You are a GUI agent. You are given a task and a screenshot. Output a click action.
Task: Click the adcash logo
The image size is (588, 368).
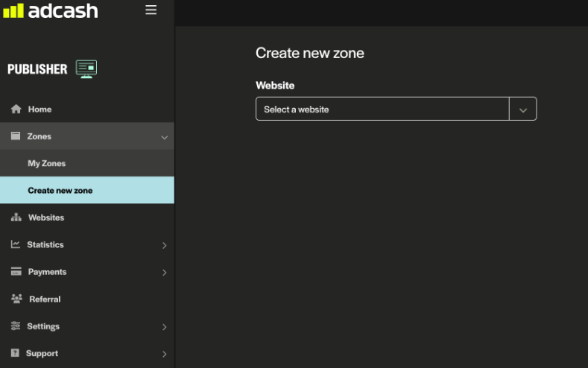pos(51,11)
